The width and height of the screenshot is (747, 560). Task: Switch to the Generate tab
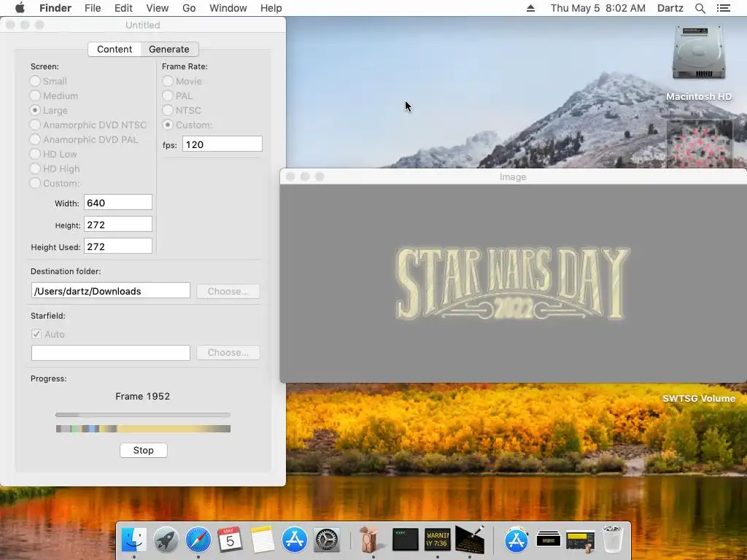[169, 49]
